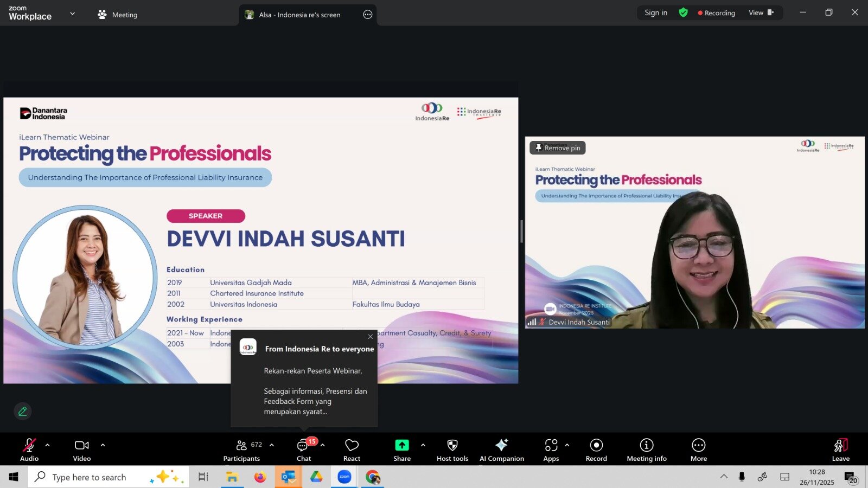Expand video options arrow
The image size is (868, 488).
103,445
